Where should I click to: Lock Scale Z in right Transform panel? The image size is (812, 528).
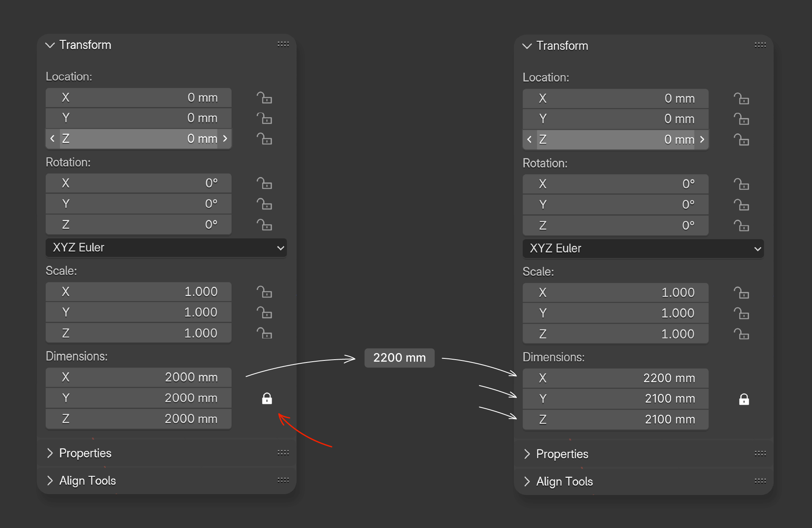coord(741,334)
